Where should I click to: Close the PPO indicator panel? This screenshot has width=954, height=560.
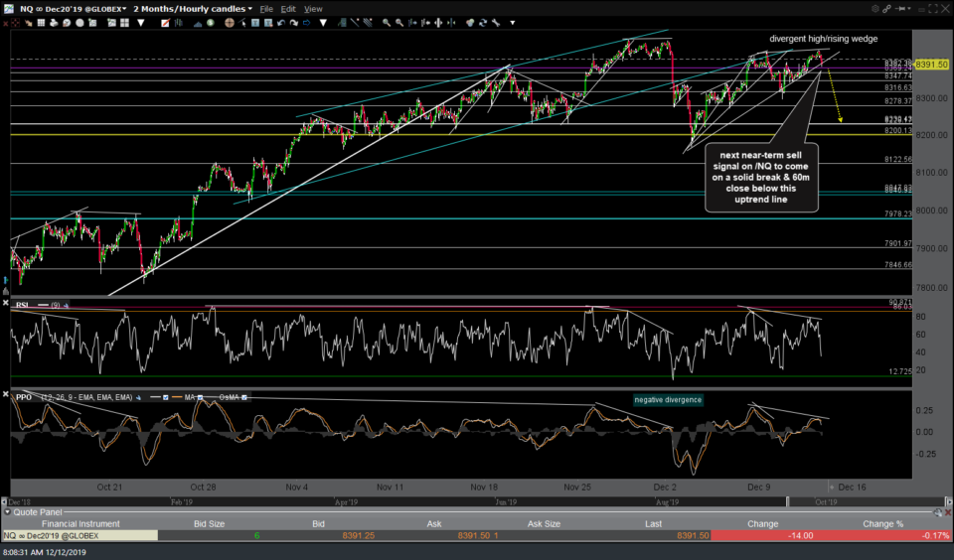6,394
